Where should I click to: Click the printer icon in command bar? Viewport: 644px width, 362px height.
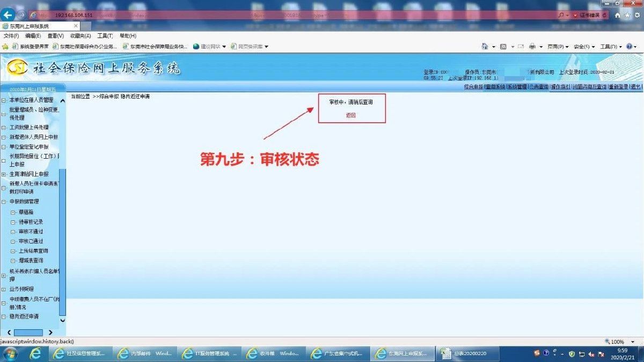coord(532,47)
